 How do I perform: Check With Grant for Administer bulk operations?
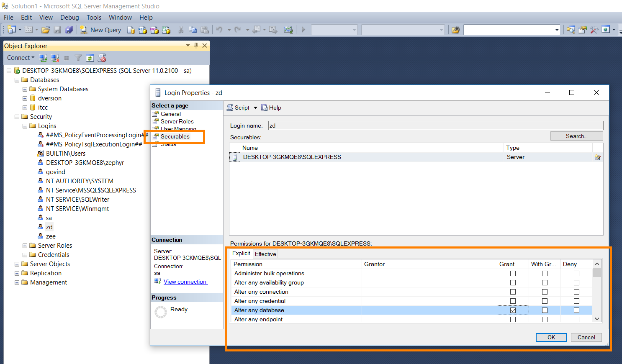(545, 273)
